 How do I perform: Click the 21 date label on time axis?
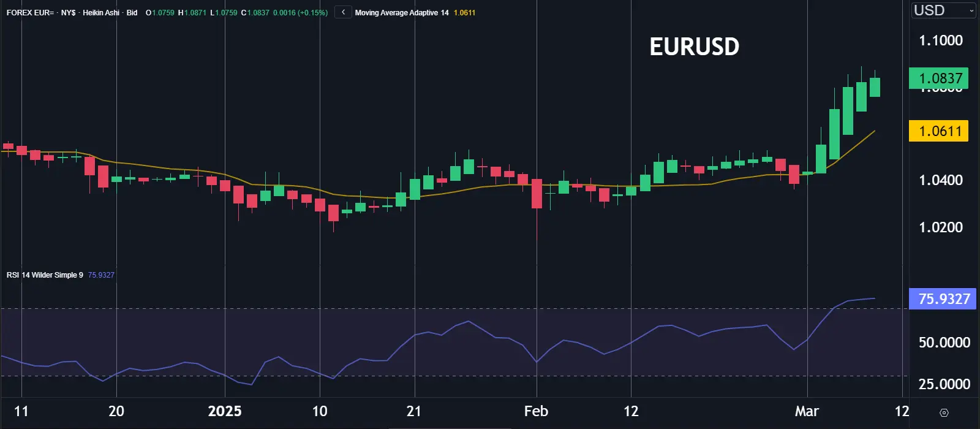point(414,411)
